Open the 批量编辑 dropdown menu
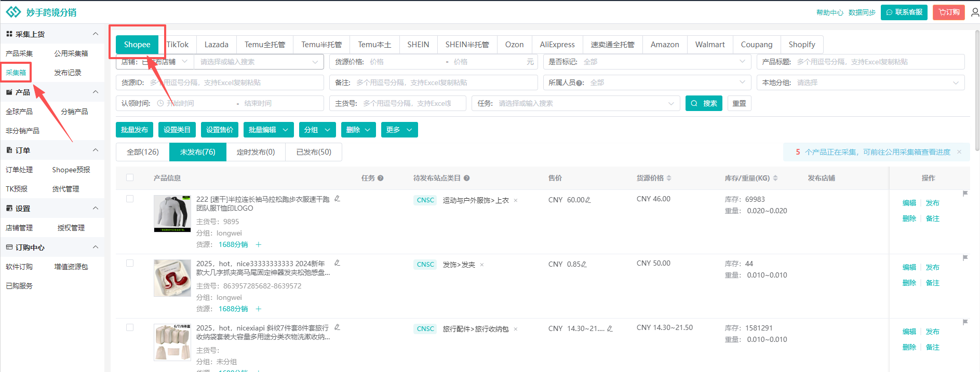This screenshot has width=980, height=372. (267, 130)
